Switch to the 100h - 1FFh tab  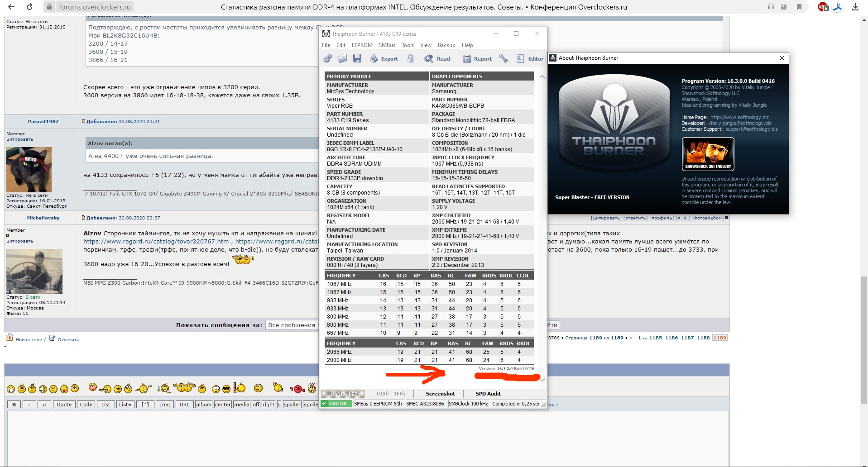tap(391, 394)
